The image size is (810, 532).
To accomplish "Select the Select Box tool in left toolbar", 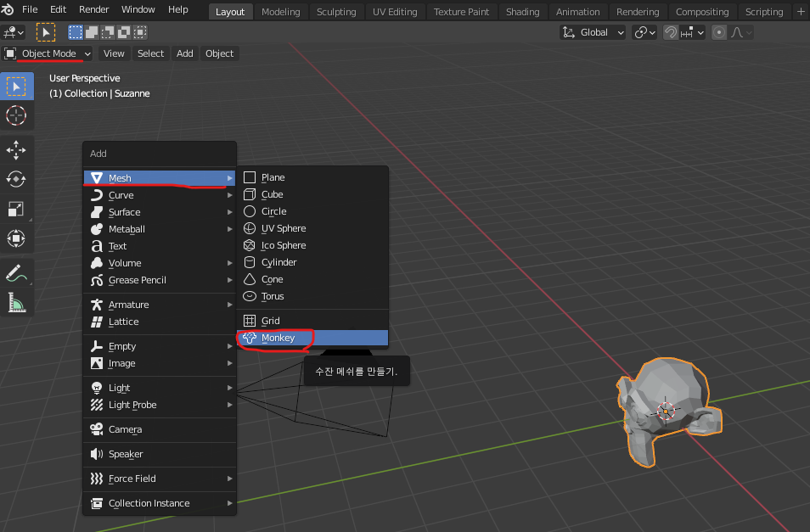I will click(16, 87).
